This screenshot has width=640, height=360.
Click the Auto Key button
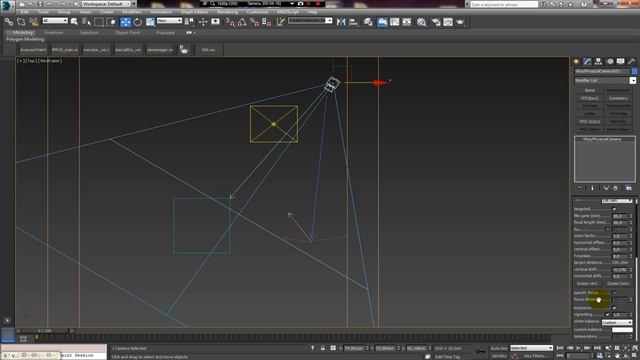498,348
